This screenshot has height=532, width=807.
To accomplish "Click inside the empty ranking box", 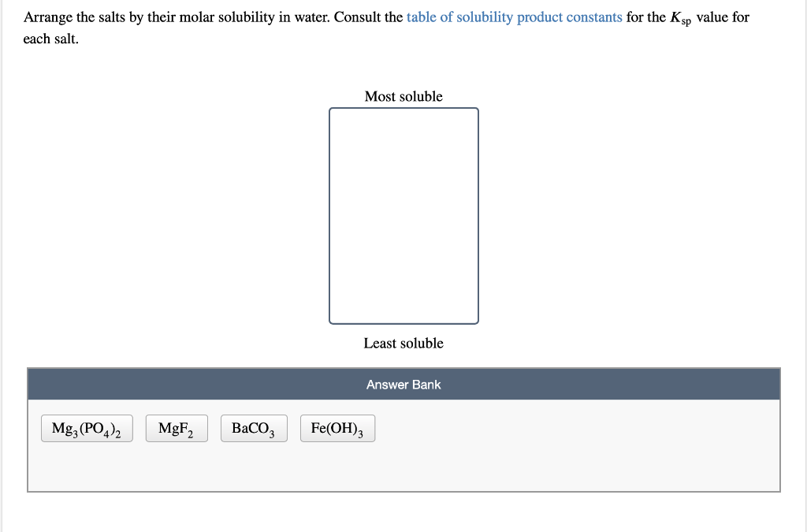I will (x=403, y=215).
